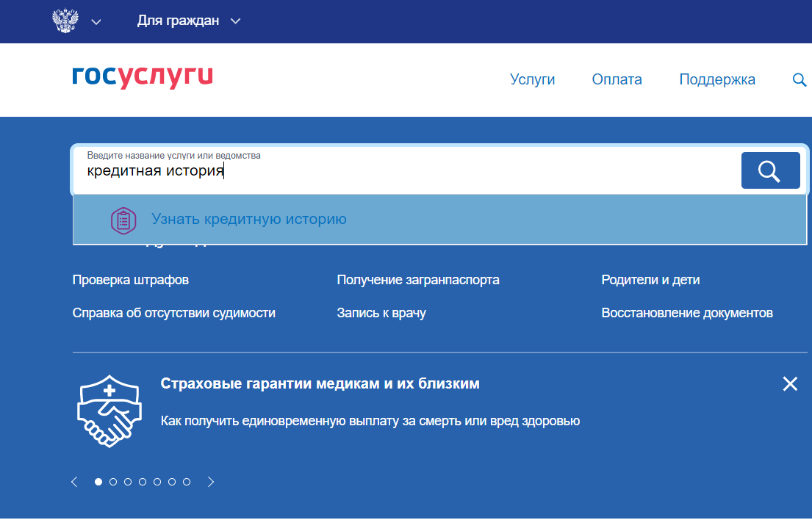The height and width of the screenshot is (520, 812).
Task: Click the blue search button with magnifier
Action: point(771,170)
